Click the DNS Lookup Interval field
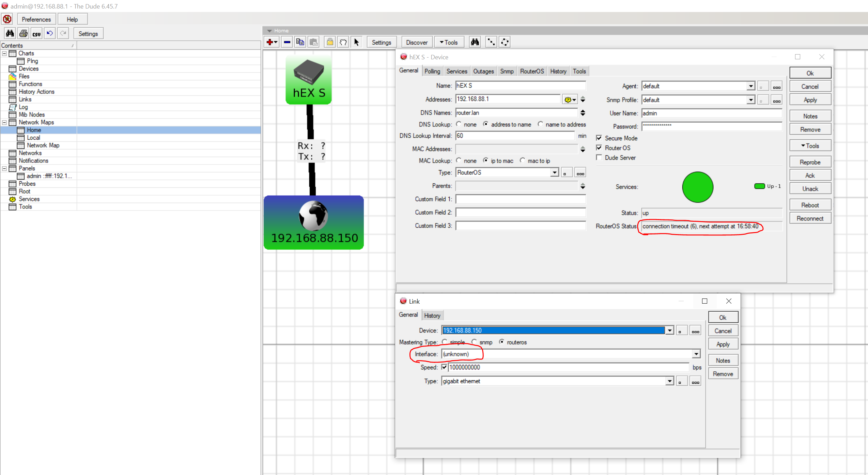 pos(514,136)
